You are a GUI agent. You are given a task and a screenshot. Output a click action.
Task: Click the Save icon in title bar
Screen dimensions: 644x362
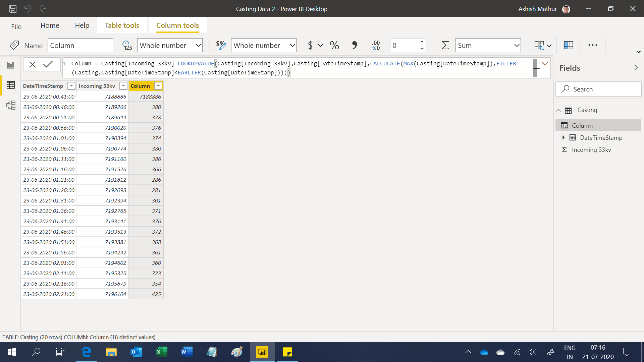[x=13, y=9]
